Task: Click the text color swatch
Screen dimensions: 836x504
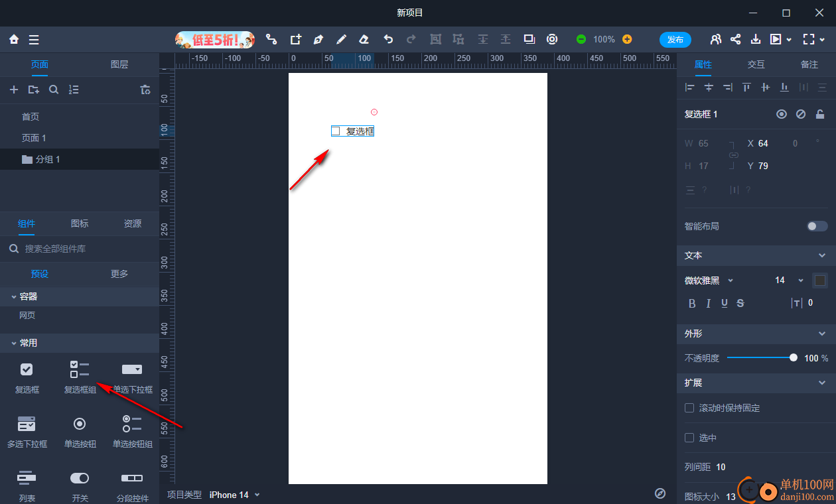Action: pyautogui.click(x=820, y=281)
